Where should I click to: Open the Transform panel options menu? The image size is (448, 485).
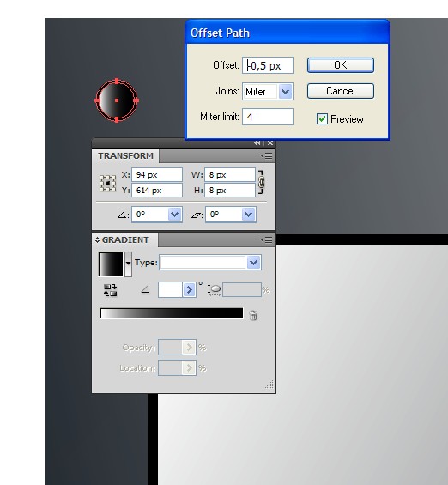point(267,155)
